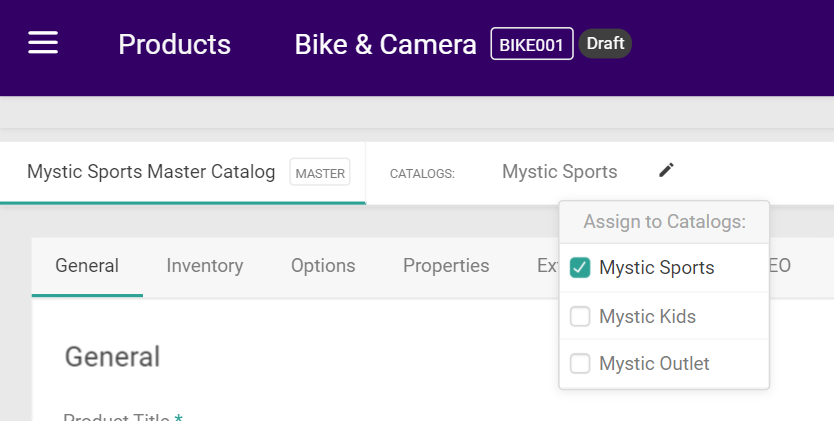
Task: Open the Inventory tab
Action: tap(205, 266)
